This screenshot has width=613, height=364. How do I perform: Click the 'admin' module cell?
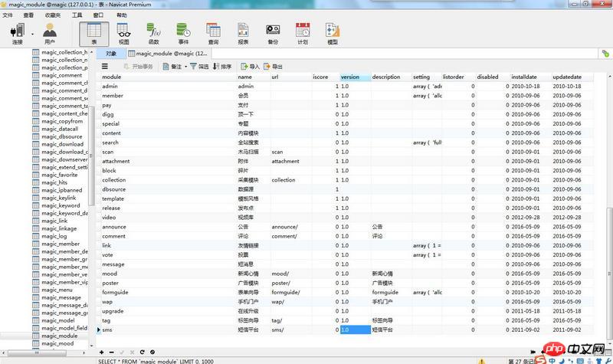168,87
